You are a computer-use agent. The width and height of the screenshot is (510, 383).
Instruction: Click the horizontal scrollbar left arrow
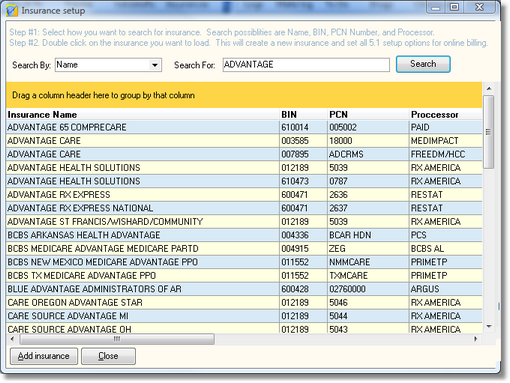tap(12, 339)
